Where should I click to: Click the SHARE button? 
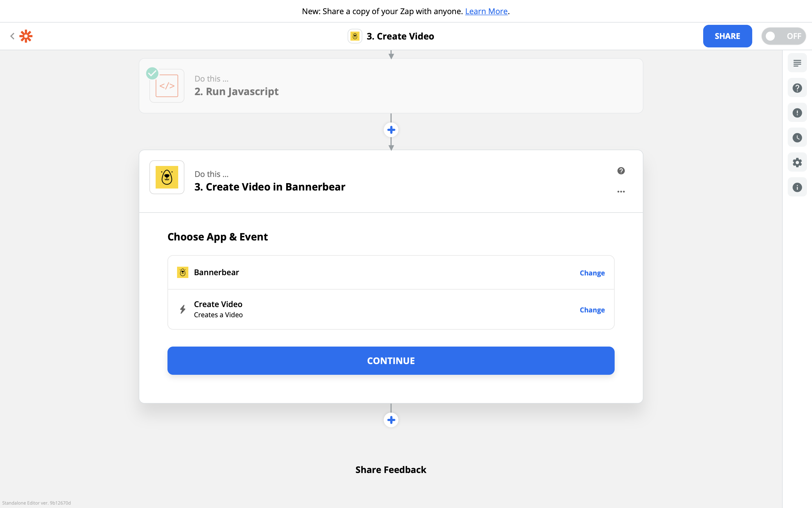click(727, 36)
